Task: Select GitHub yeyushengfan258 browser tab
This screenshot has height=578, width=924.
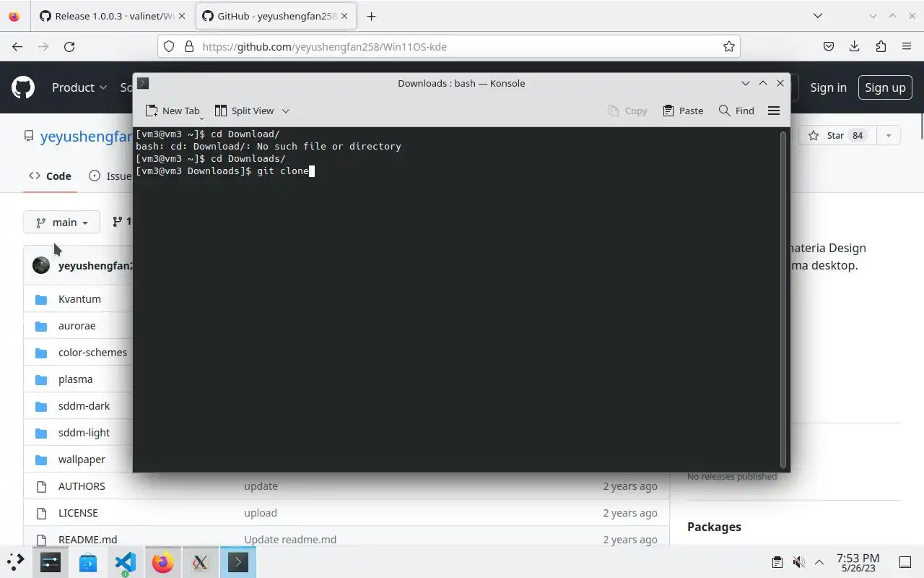Action: tap(276, 16)
